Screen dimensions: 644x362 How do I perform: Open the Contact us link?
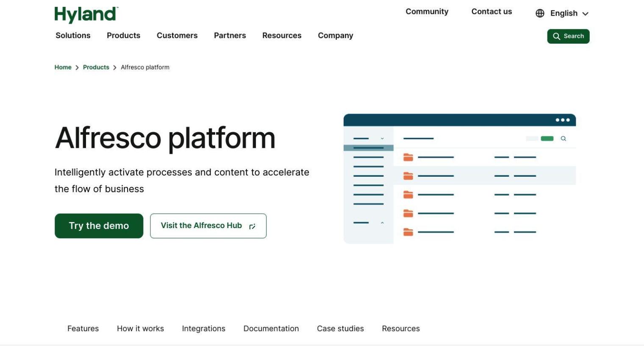point(491,12)
